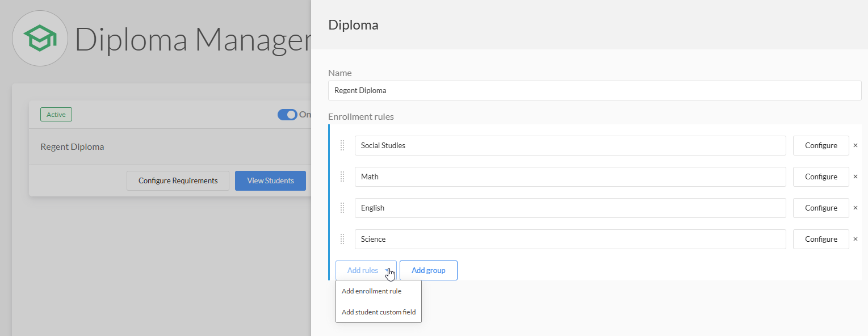
Task: Configure the Social Studies rule
Action: click(821, 145)
